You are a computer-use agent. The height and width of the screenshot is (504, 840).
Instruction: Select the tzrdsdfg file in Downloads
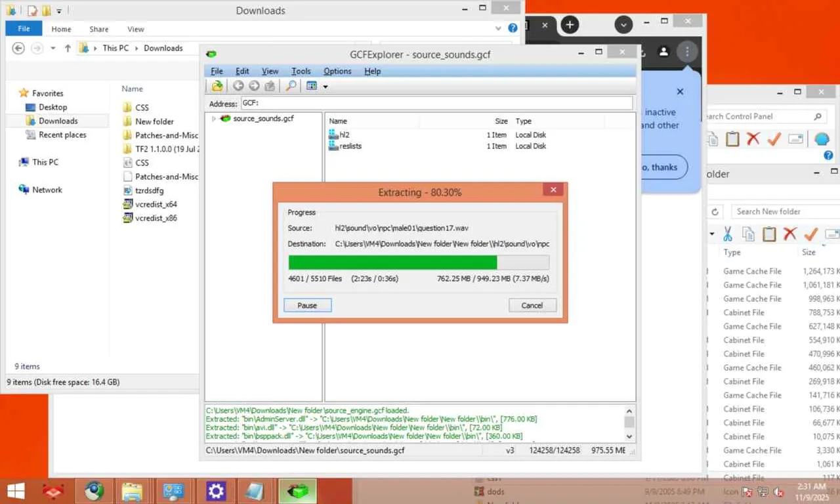[143, 190]
